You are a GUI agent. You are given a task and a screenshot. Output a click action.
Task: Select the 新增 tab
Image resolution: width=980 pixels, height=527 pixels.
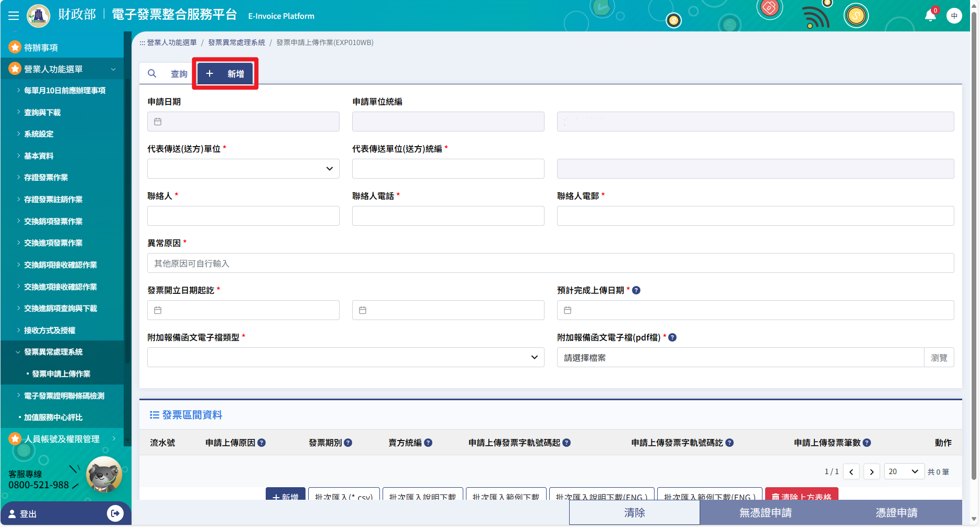[225, 74]
